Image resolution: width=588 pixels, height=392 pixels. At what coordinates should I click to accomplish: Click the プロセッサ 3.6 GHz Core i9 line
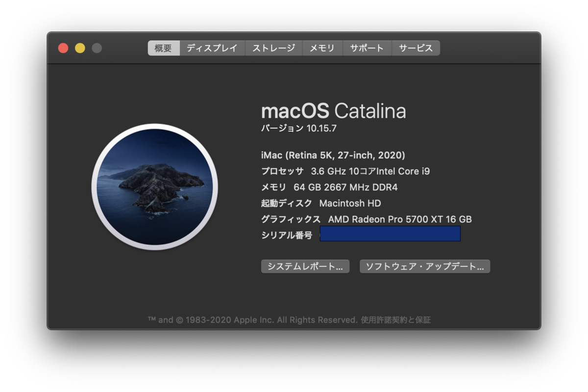pos(345,171)
